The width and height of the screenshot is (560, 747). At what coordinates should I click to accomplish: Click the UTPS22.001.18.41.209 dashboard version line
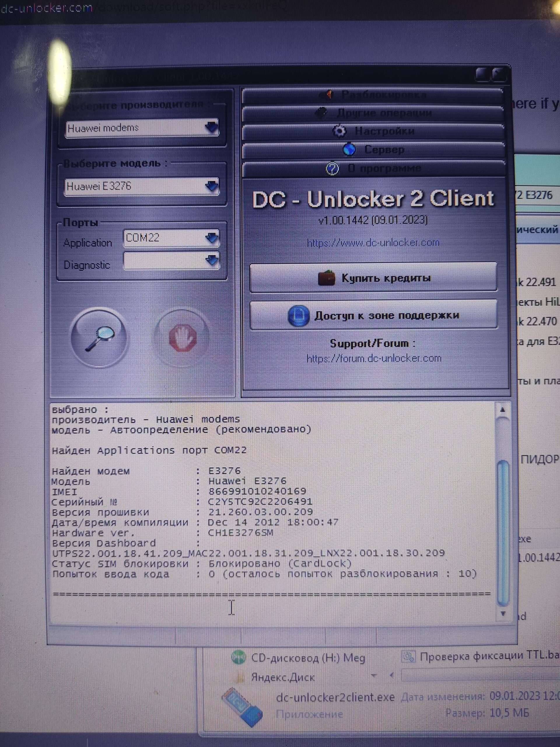coord(248,553)
